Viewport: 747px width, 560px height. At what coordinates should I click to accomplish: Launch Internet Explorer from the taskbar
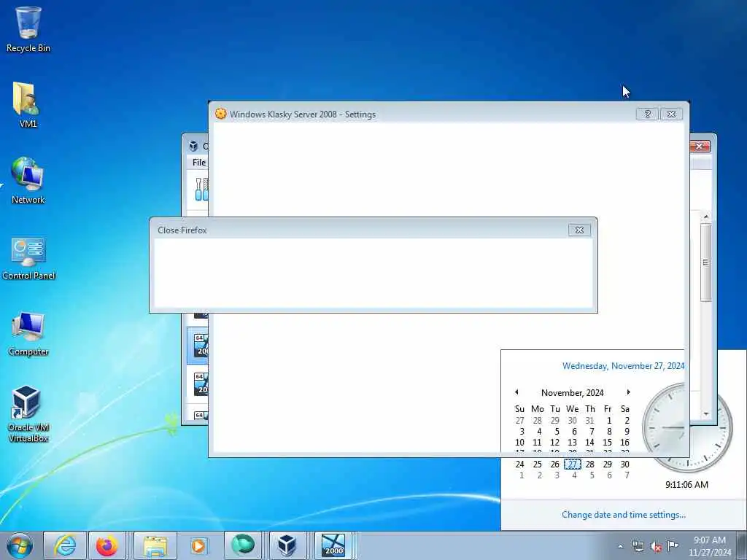[x=65, y=545]
